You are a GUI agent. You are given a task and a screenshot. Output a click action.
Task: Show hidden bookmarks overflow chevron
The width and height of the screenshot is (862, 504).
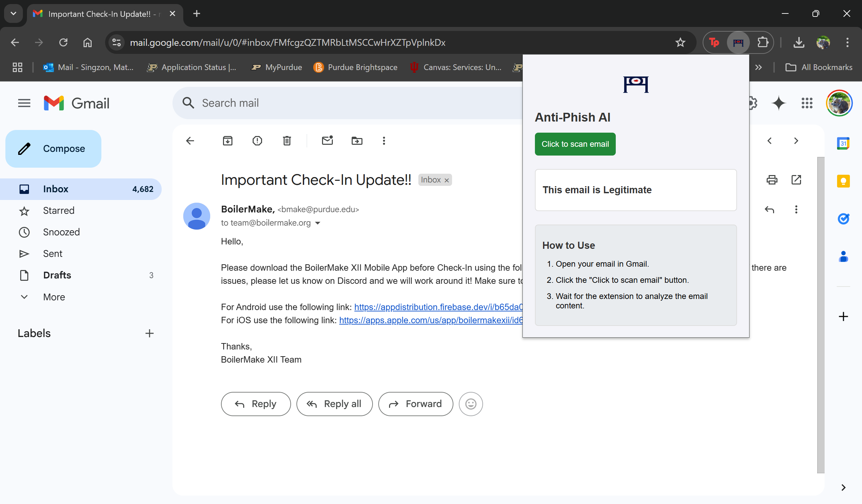tap(758, 67)
